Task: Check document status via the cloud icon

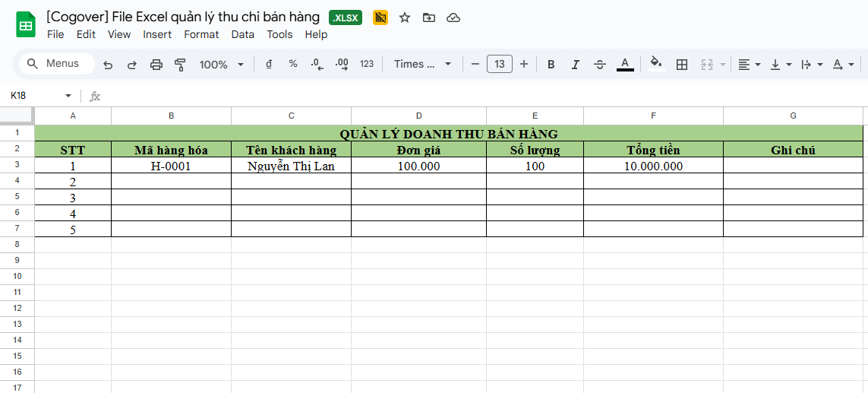Action: (x=453, y=17)
